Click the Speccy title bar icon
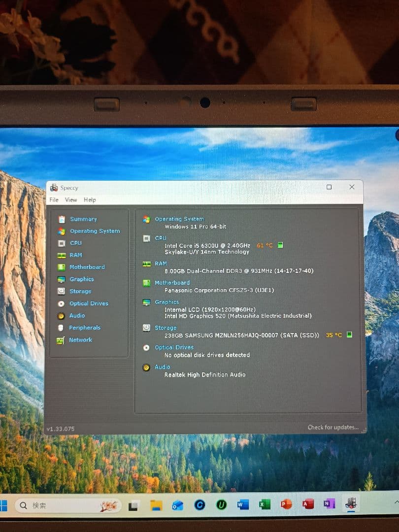399x532 pixels. tap(54, 187)
